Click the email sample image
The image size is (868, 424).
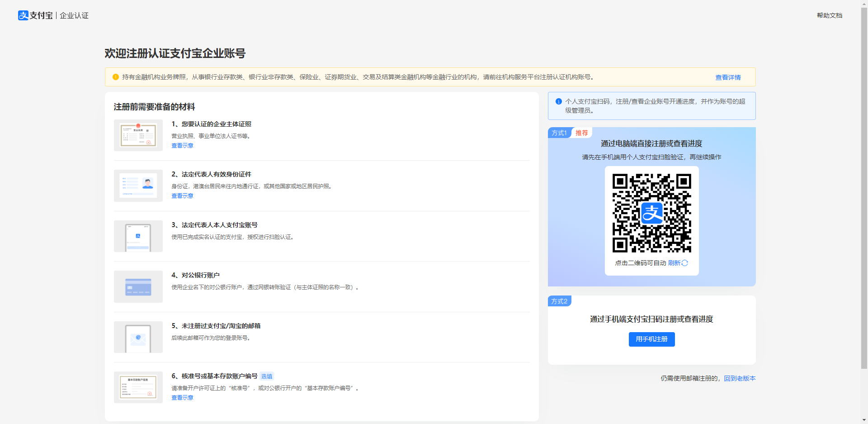pyautogui.click(x=138, y=337)
